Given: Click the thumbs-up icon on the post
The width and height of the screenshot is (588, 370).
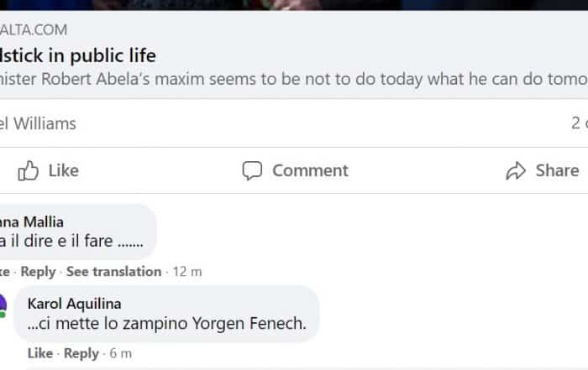Looking at the screenshot, I should click(x=29, y=171).
